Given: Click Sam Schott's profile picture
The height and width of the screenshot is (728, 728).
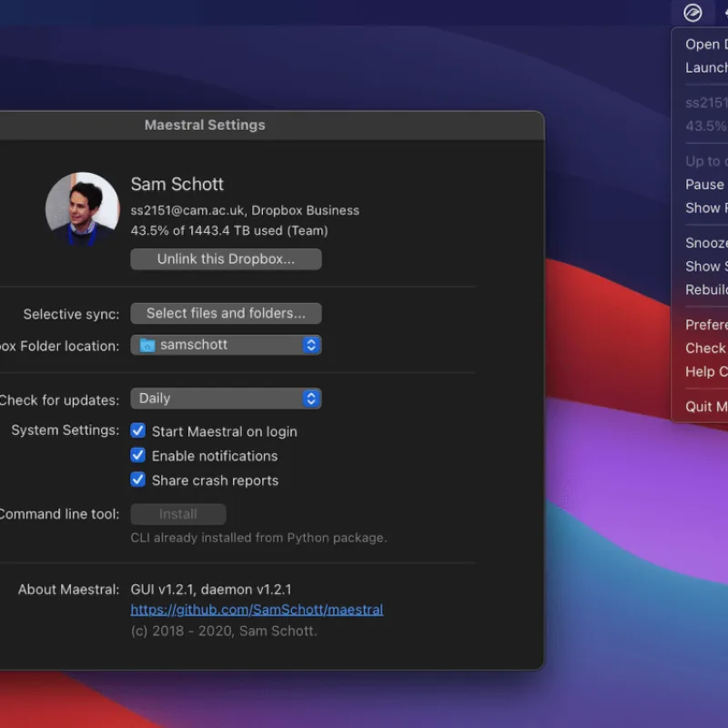Looking at the screenshot, I should pos(83,208).
